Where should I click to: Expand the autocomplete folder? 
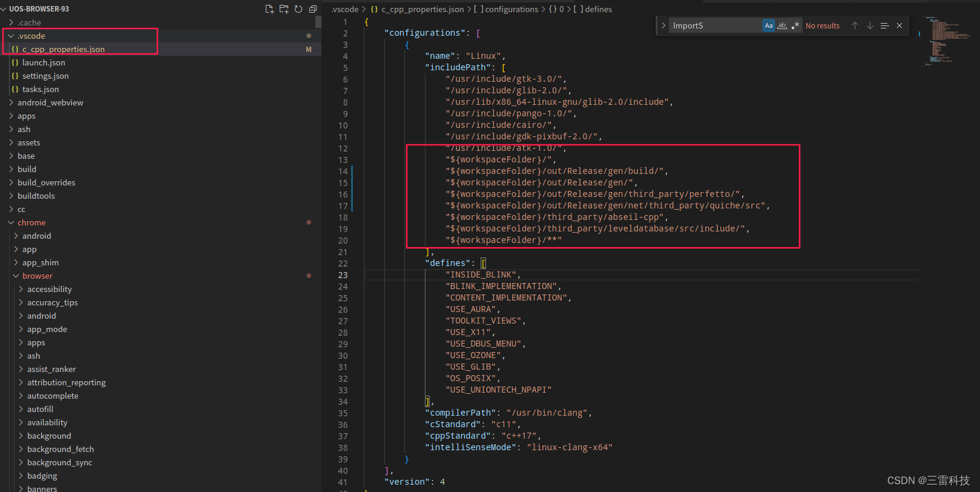click(x=160, y=396)
